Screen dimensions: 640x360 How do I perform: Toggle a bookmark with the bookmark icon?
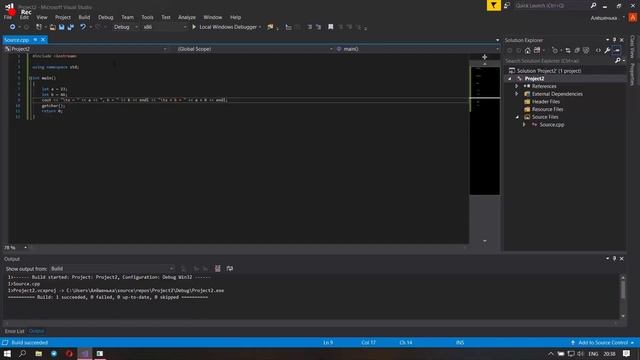331,27
